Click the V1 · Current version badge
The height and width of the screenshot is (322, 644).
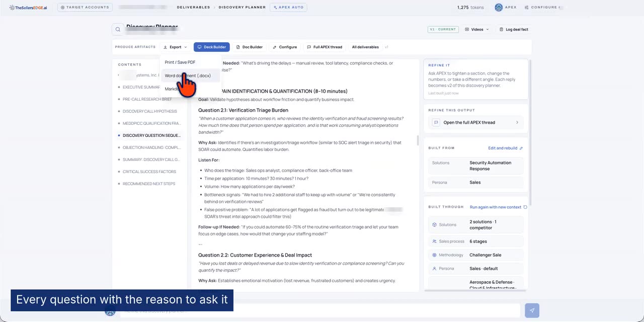coord(443,29)
